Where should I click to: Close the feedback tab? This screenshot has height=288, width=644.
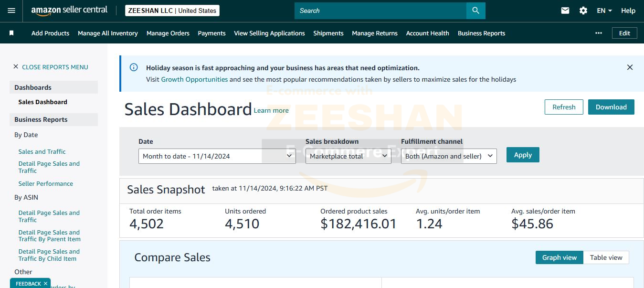[46, 284]
